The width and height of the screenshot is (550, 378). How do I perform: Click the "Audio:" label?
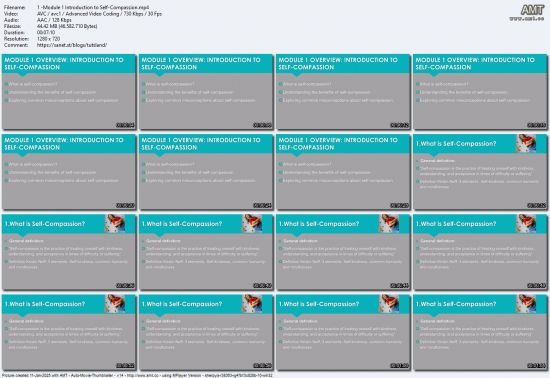click(11, 20)
